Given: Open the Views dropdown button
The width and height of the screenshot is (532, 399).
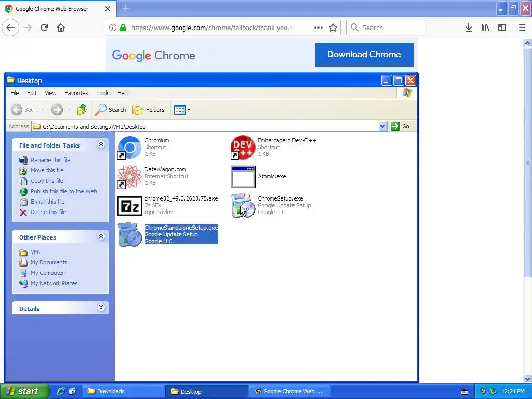Looking at the screenshot, I should (182, 110).
